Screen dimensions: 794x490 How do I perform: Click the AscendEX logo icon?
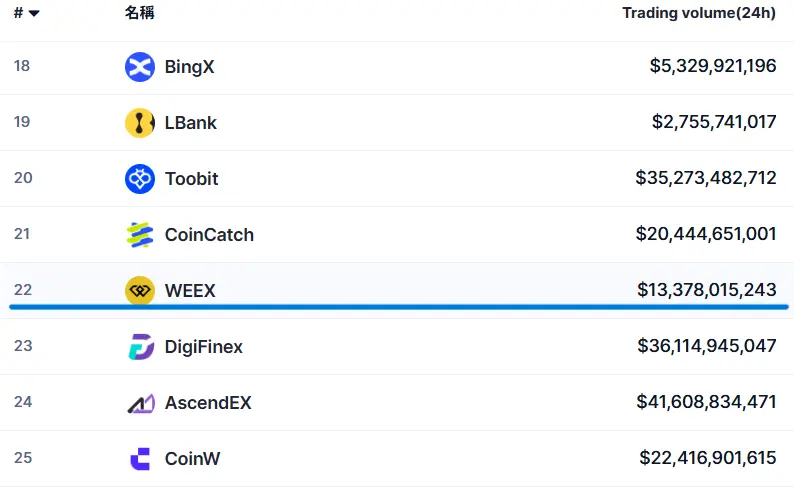click(141, 403)
